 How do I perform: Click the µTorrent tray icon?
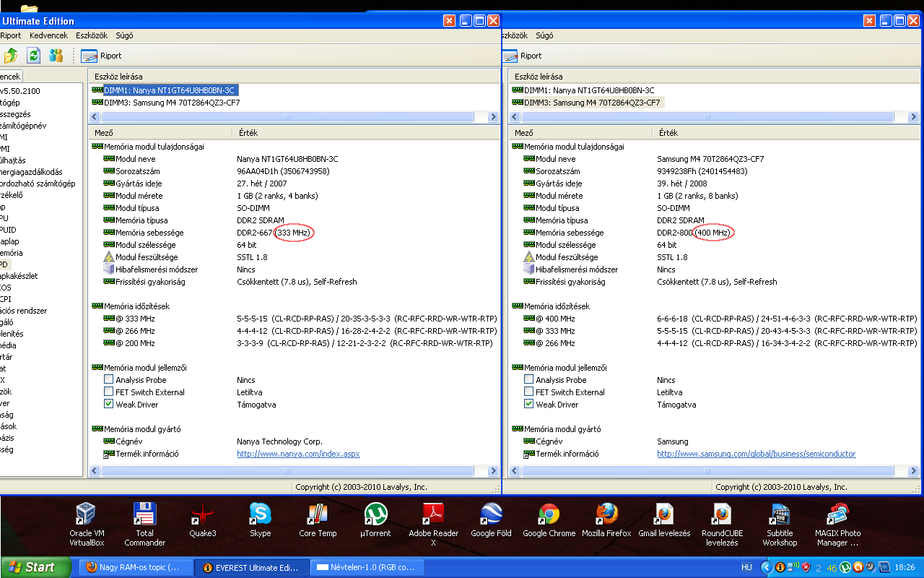845,568
